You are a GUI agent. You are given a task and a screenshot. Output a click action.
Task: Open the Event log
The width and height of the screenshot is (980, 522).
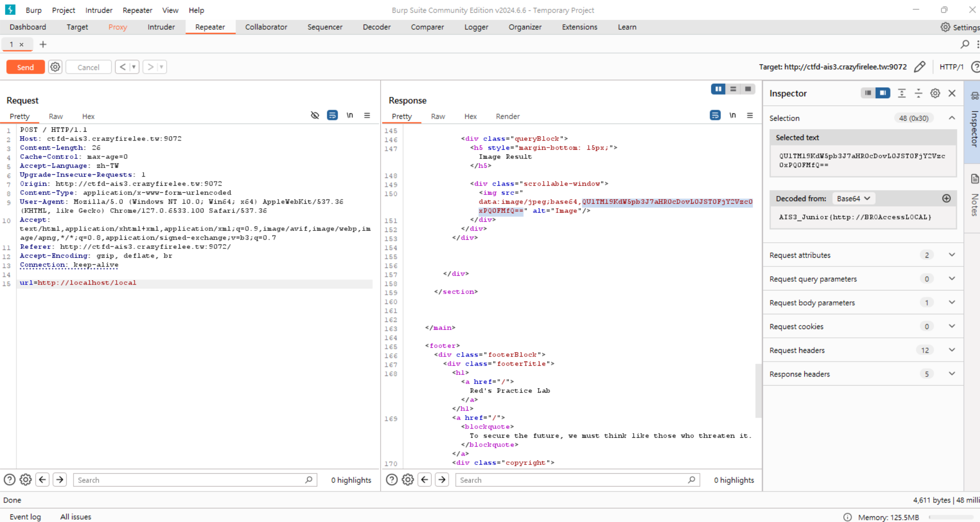click(25, 517)
